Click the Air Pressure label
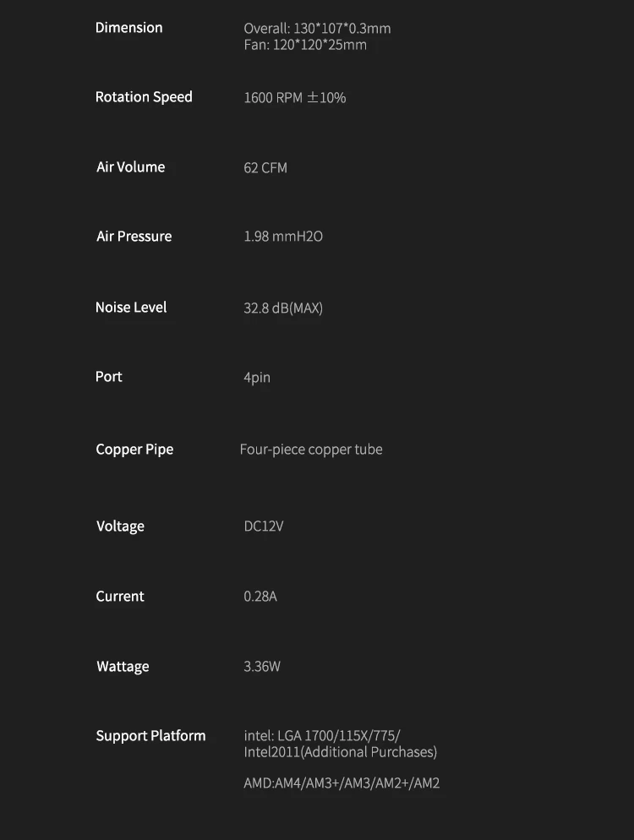634x840 pixels. click(134, 237)
